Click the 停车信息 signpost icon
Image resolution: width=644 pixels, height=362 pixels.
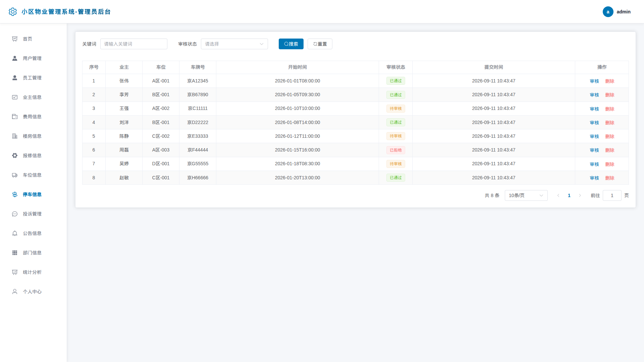[15, 194]
